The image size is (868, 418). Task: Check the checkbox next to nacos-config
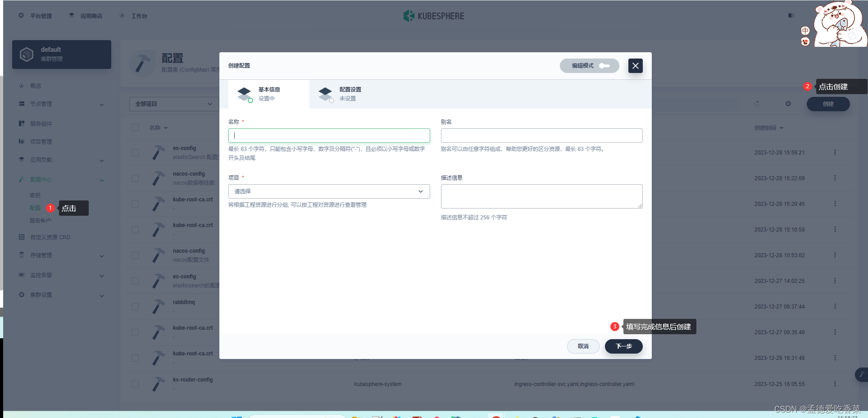point(135,178)
